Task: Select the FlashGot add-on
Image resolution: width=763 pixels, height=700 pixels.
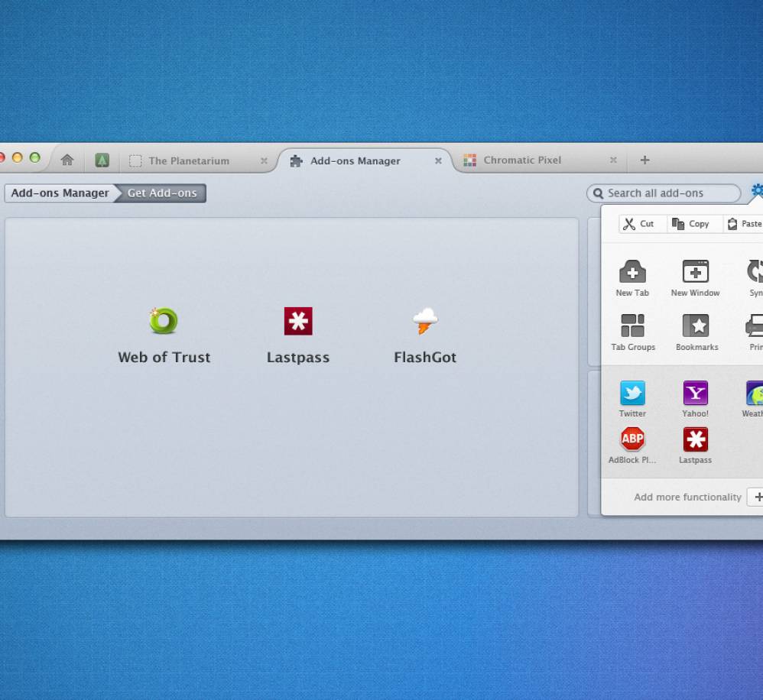Action: [x=425, y=322]
